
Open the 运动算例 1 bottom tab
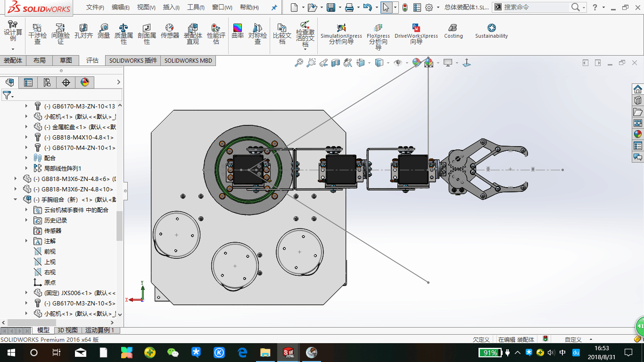coord(99,330)
